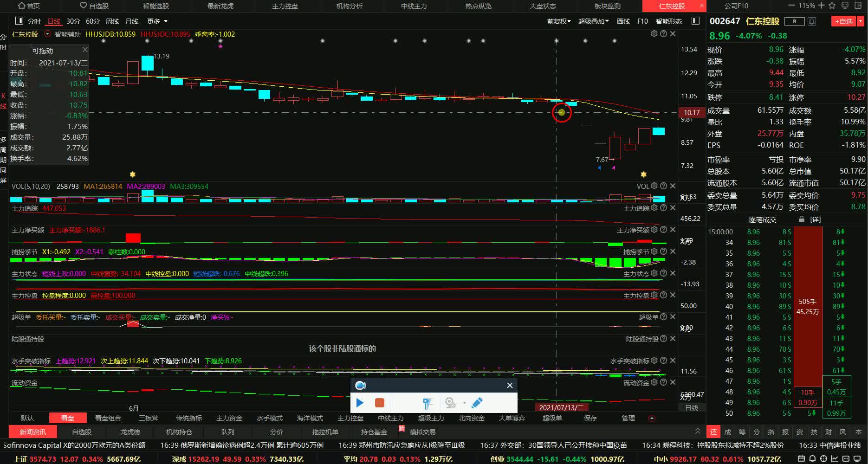Open the 自选股 tab with the heart icon
This screenshot has height=464, width=868.
94,6
